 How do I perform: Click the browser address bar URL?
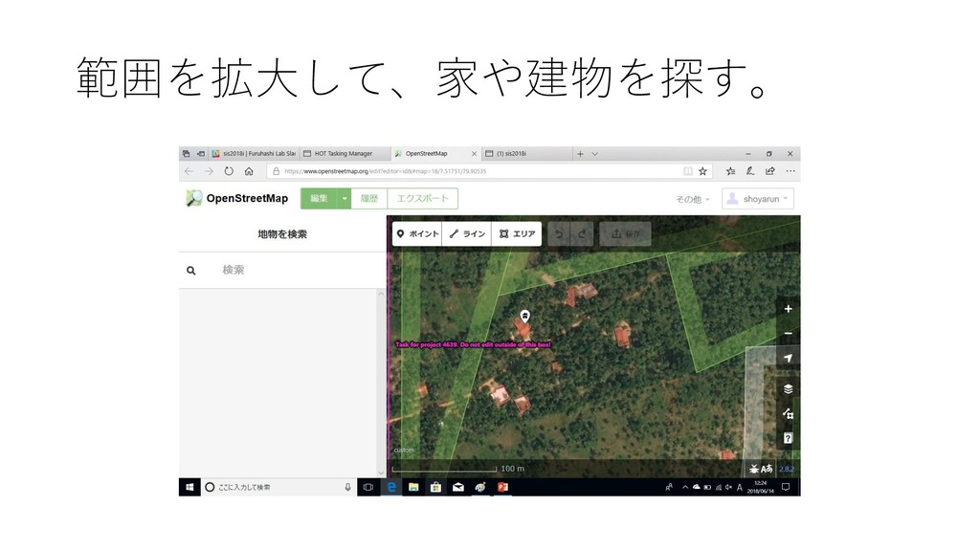pos(385,171)
